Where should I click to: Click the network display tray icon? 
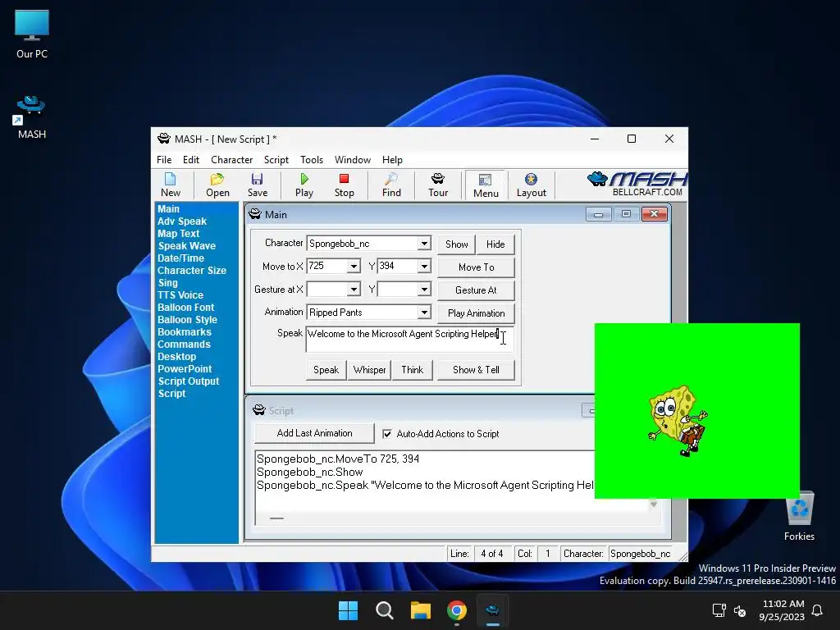click(719, 610)
